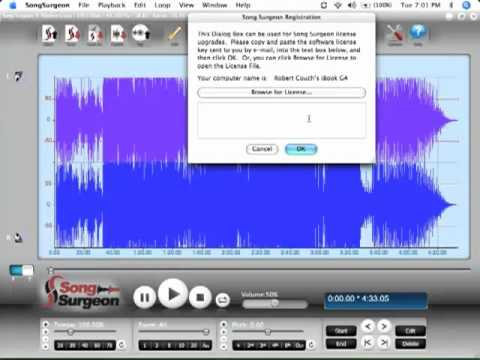This screenshot has width=480, height=360.
Task: Pause the song playback
Action: [x=145, y=297]
